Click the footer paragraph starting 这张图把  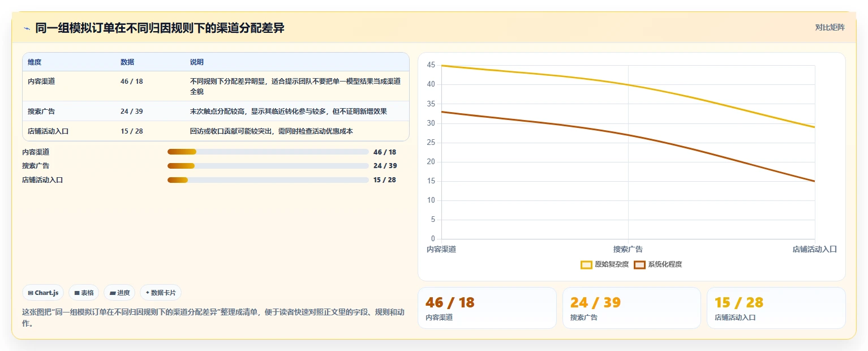(213, 318)
